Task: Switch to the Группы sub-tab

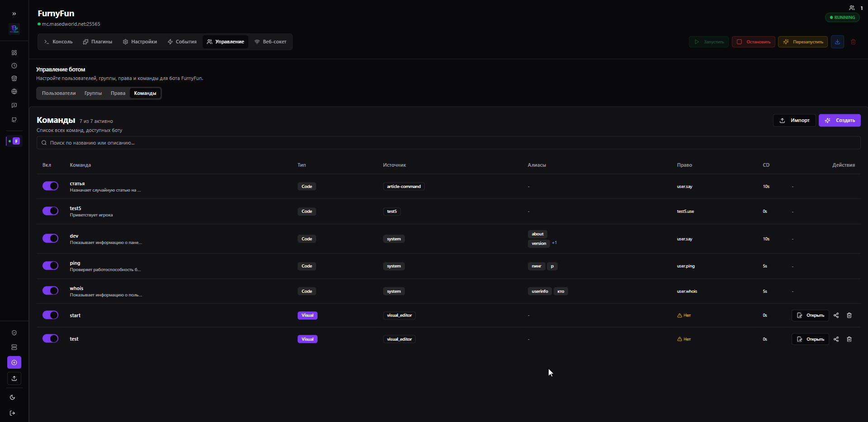Action: [x=93, y=93]
